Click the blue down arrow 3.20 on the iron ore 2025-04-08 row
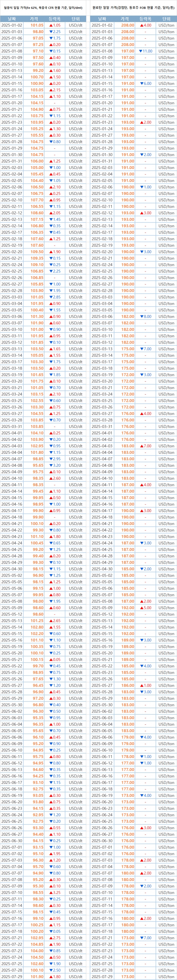Screen dimensions: 177x980 55,465
